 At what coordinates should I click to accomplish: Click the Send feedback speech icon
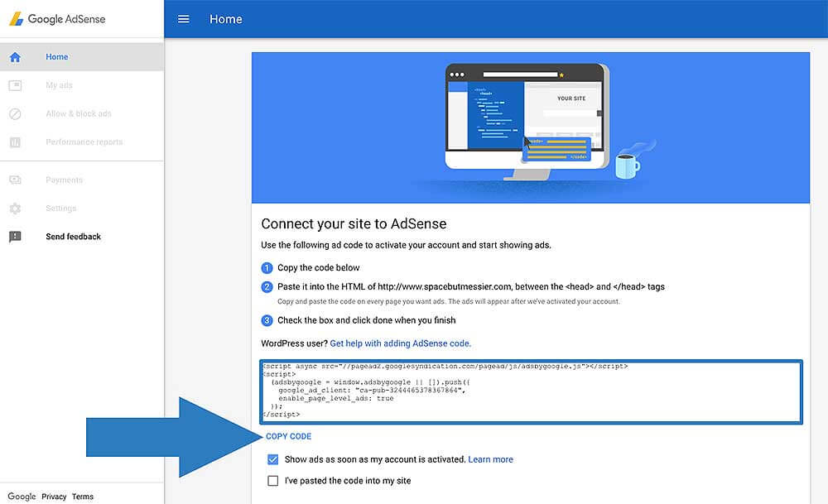[15, 237]
